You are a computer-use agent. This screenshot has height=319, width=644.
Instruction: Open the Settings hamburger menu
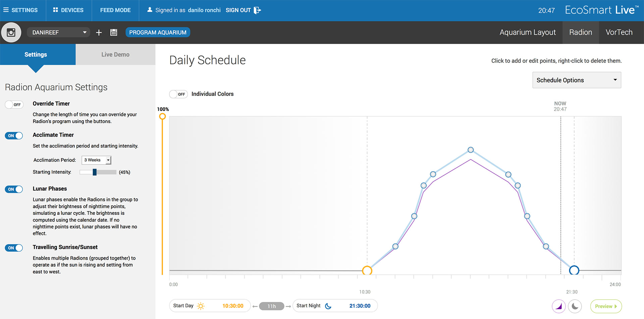point(20,10)
